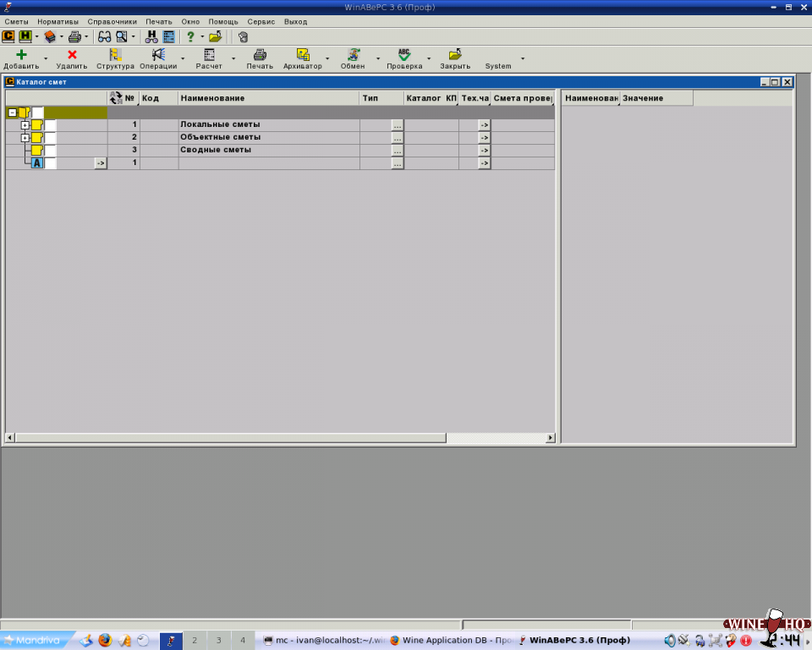Switch to the Wine Application DB taskbar window
Screen dimensions: 812x650
[452, 640]
